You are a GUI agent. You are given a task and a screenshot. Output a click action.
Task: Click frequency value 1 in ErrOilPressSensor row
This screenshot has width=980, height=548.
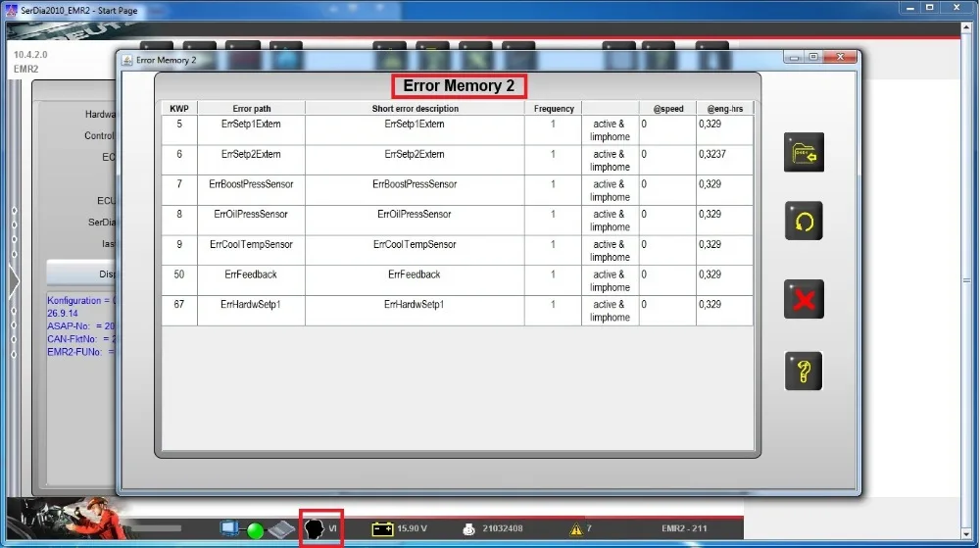click(553, 214)
